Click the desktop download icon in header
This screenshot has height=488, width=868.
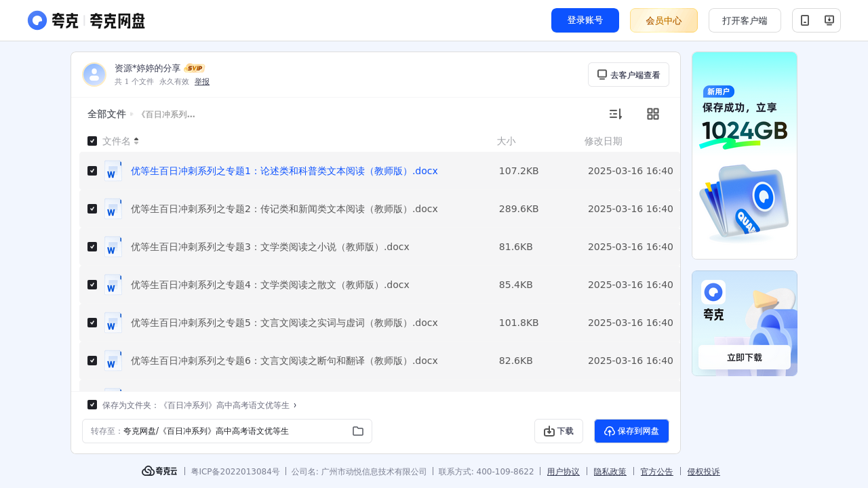tap(829, 20)
